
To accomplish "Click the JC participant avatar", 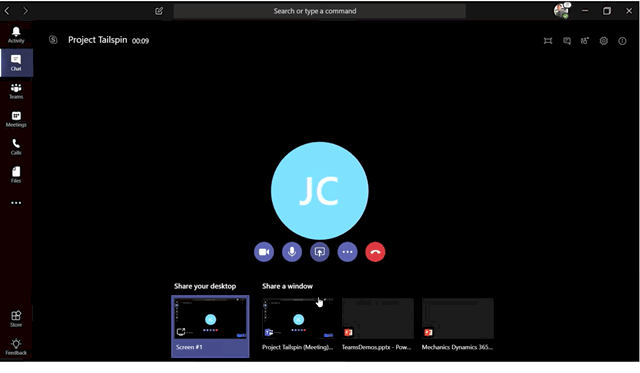I will click(x=320, y=191).
